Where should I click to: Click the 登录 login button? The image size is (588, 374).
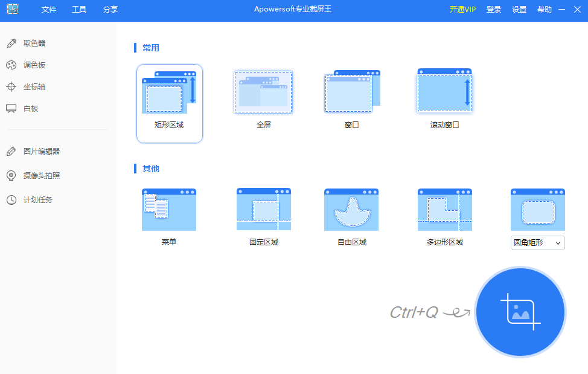click(494, 10)
